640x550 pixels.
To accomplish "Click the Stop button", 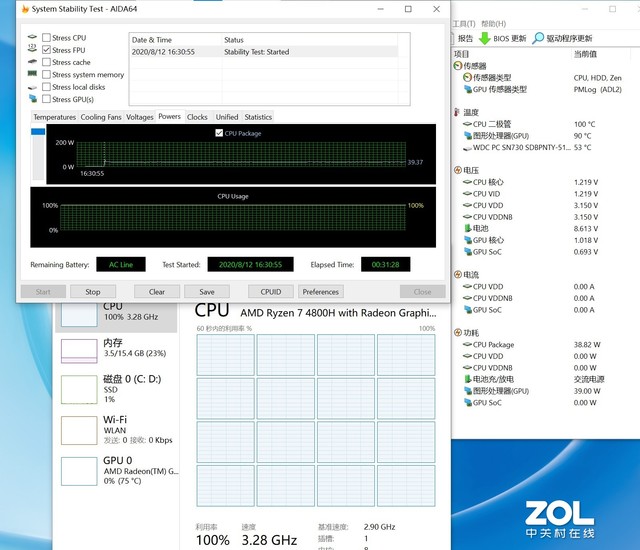I will (x=93, y=292).
